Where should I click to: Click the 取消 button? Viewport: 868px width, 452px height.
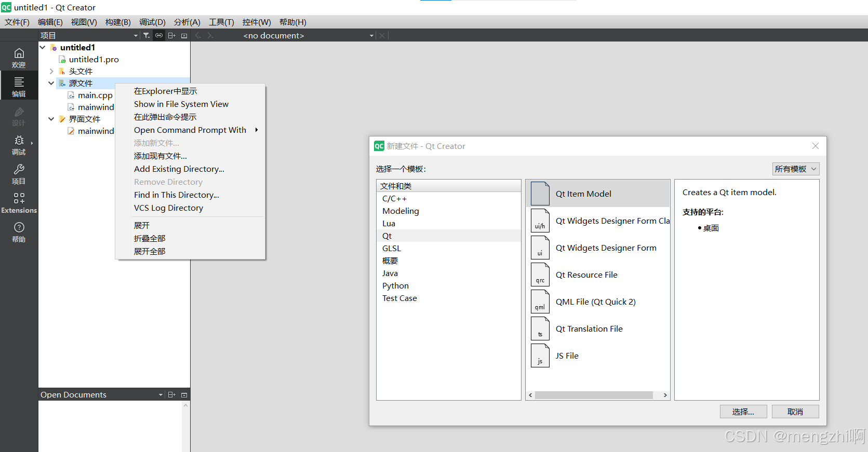click(x=795, y=412)
